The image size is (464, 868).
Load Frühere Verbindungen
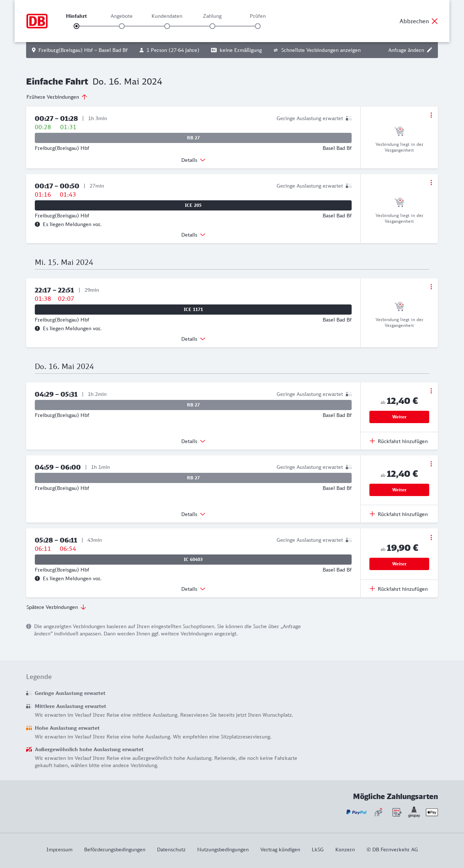57,97
